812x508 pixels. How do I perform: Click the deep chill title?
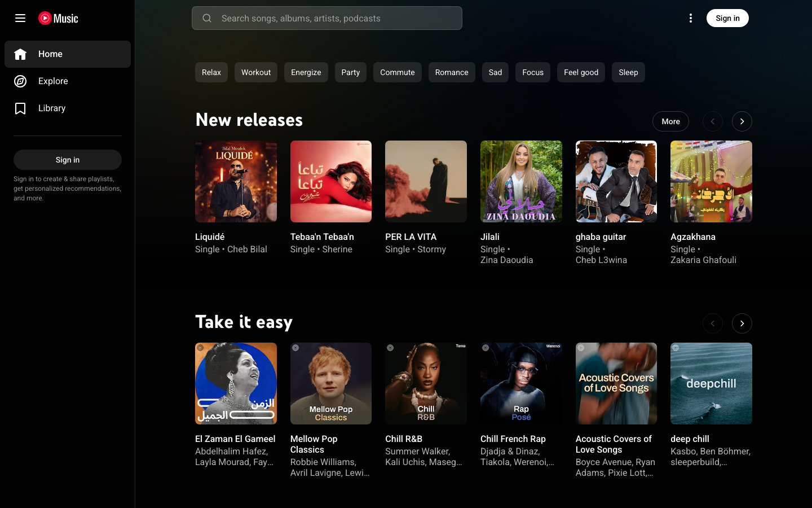pyautogui.click(x=690, y=439)
